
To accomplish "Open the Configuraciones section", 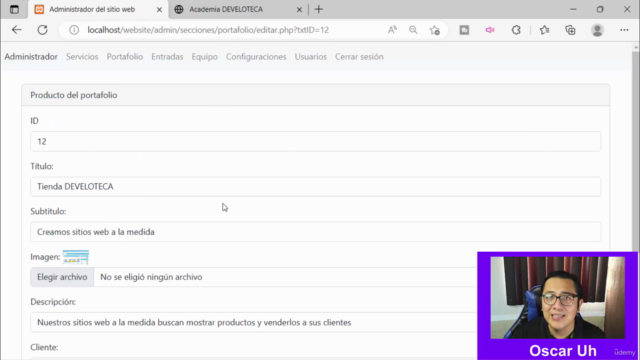I will click(x=256, y=57).
